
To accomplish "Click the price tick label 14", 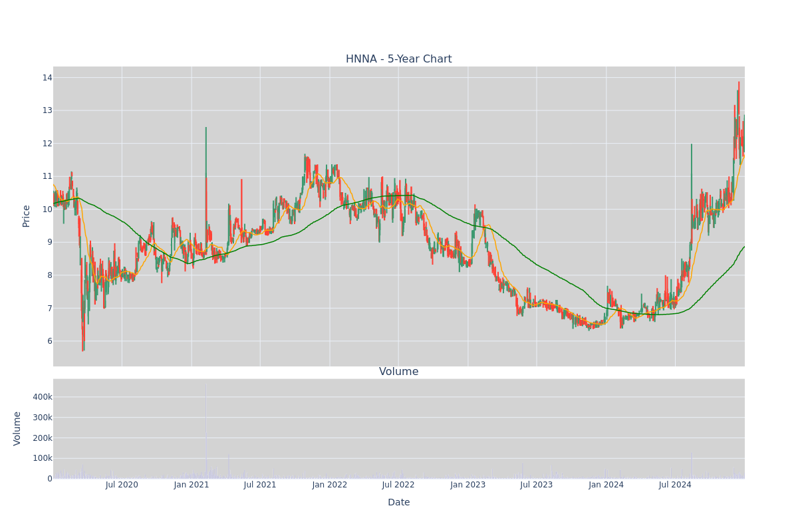I will [x=47, y=77].
